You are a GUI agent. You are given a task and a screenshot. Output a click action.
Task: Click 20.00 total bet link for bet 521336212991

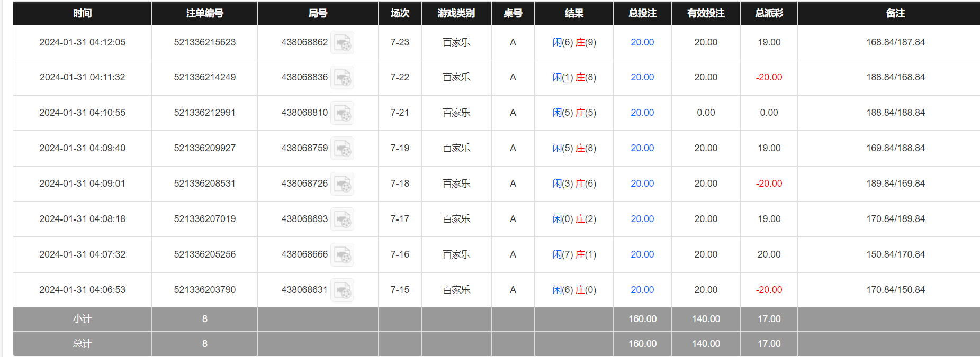pyautogui.click(x=642, y=113)
